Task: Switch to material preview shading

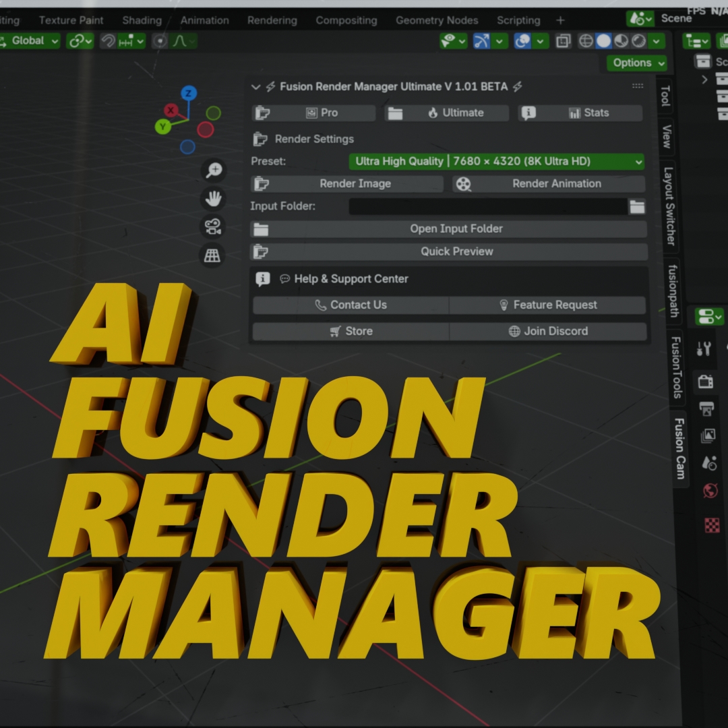Action: click(x=621, y=41)
